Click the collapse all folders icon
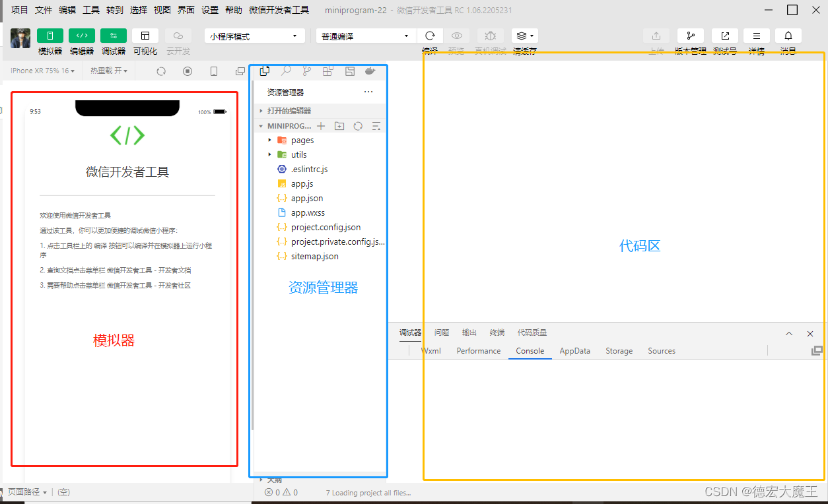Image resolution: width=828 pixels, height=504 pixels. pos(376,126)
